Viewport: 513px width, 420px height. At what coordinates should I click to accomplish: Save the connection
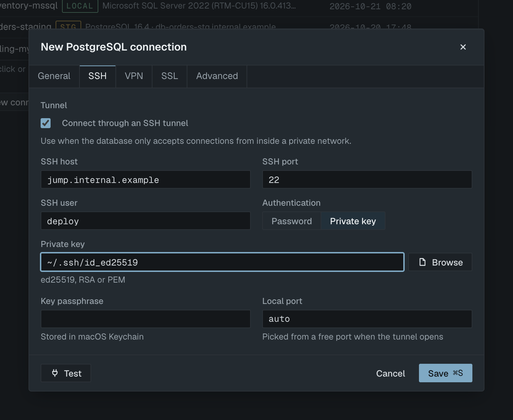[445, 373]
